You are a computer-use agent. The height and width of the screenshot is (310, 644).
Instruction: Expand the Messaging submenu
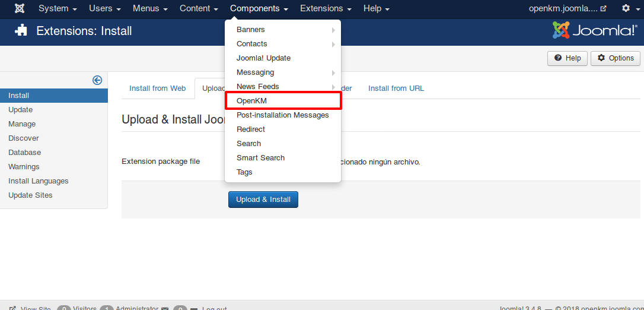coord(283,72)
